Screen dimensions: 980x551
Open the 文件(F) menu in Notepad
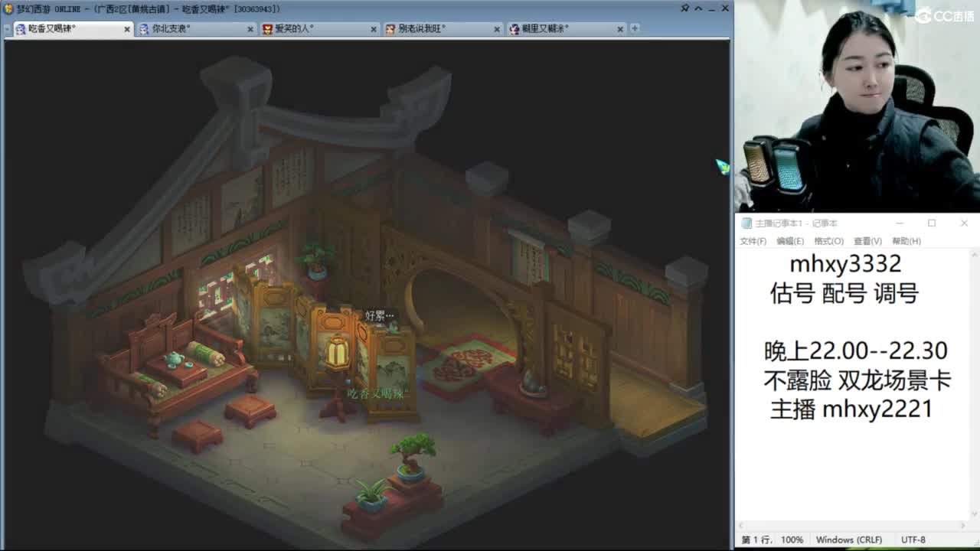(x=753, y=241)
